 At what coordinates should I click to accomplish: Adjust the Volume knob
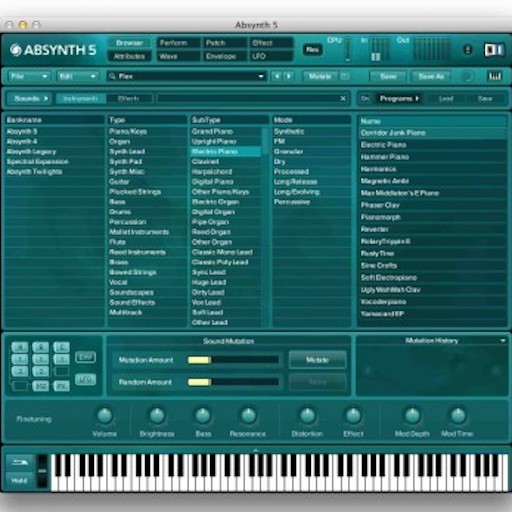tap(105, 416)
